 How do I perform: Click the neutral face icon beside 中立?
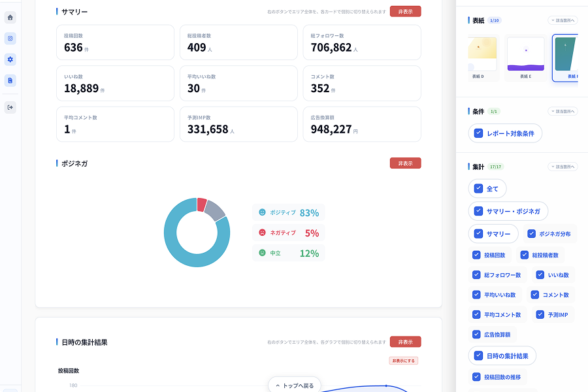coord(263,253)
